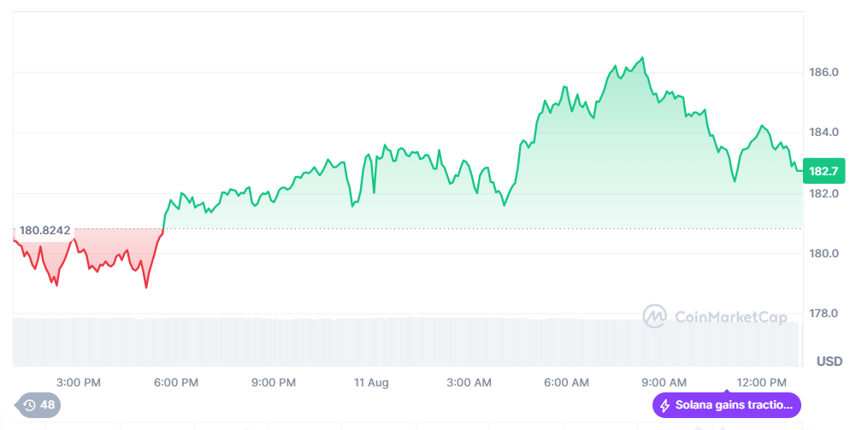This screenshot has height=430, width=868.
Task: Select the 6:00 AM time axis marker
Action: click(567, 382)
